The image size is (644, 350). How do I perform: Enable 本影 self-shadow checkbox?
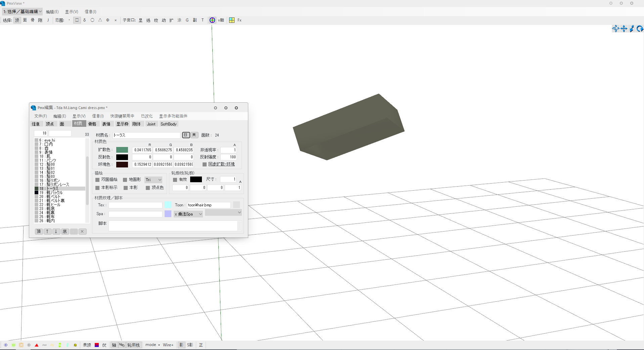126,188
